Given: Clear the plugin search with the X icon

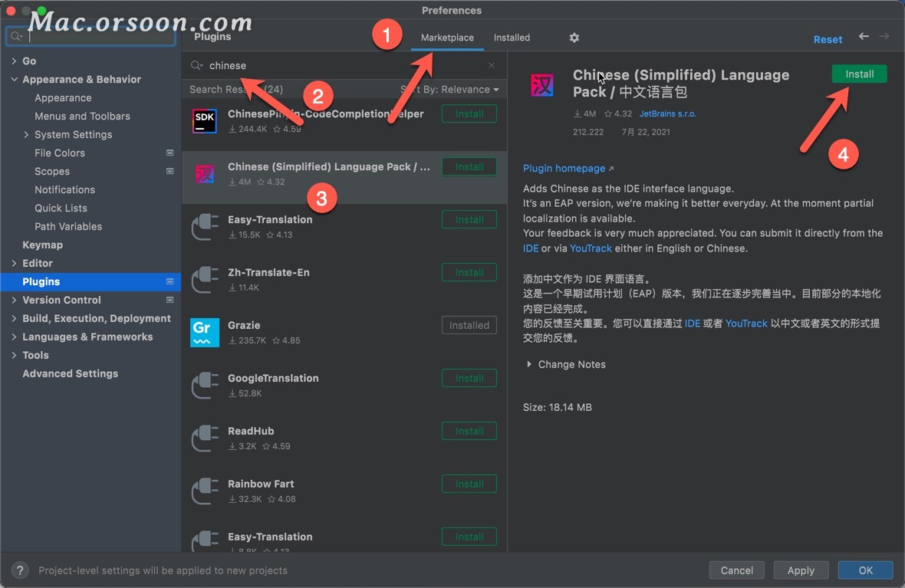Looking at the screenshot, I should [x=491, y=66].
